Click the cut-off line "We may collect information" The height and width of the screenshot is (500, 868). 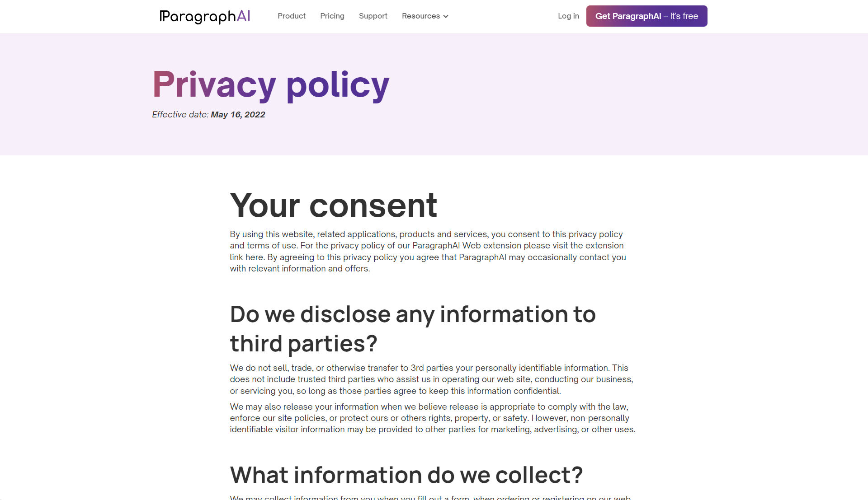point(429,497)
